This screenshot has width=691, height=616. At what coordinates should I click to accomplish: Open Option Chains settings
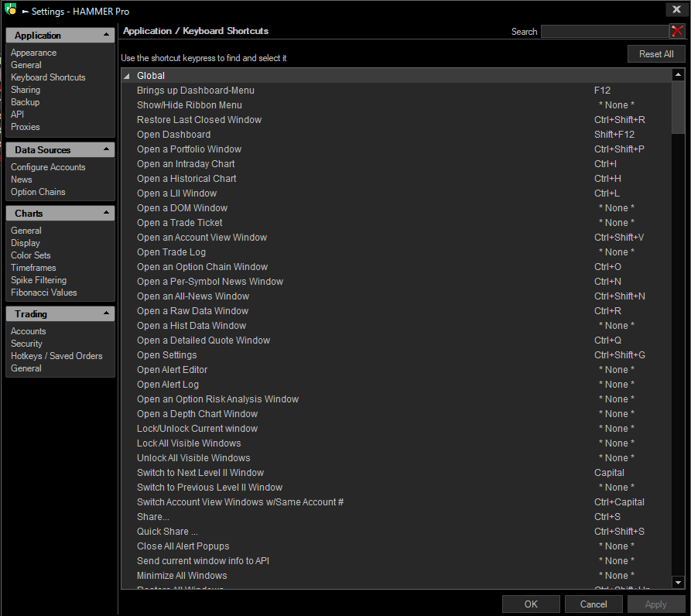click(x=38, y=192)
